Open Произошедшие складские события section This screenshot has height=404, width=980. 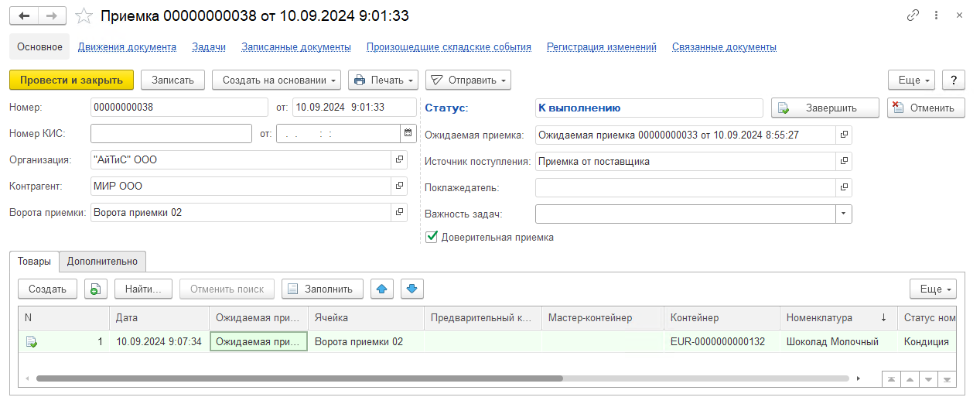pyautogui.click(x=449, y=46)
